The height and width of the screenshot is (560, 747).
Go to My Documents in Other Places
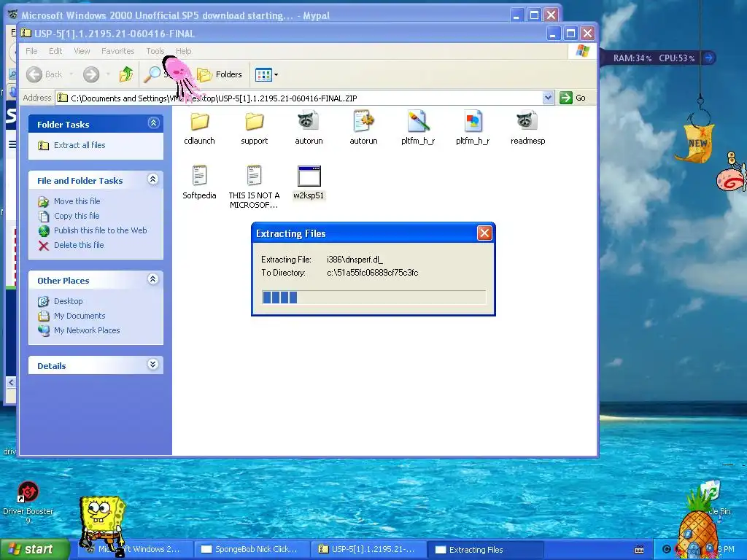[79, 316]
